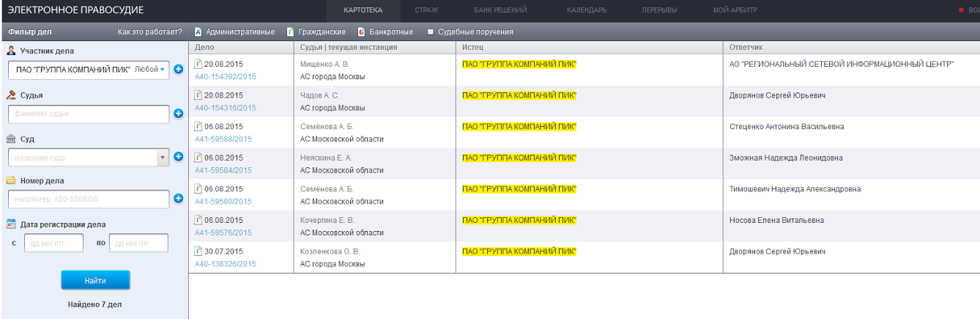Click judge Мищенко А. В.

coord(325,65)
